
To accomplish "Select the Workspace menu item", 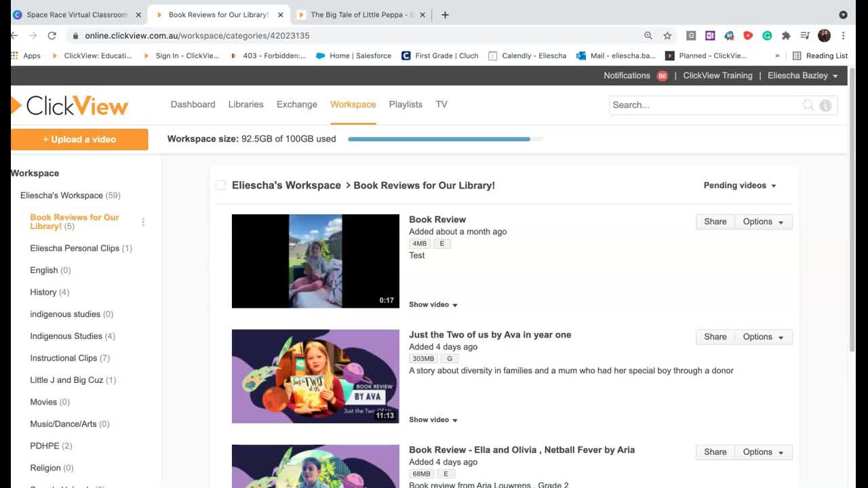I will [353, 104].
